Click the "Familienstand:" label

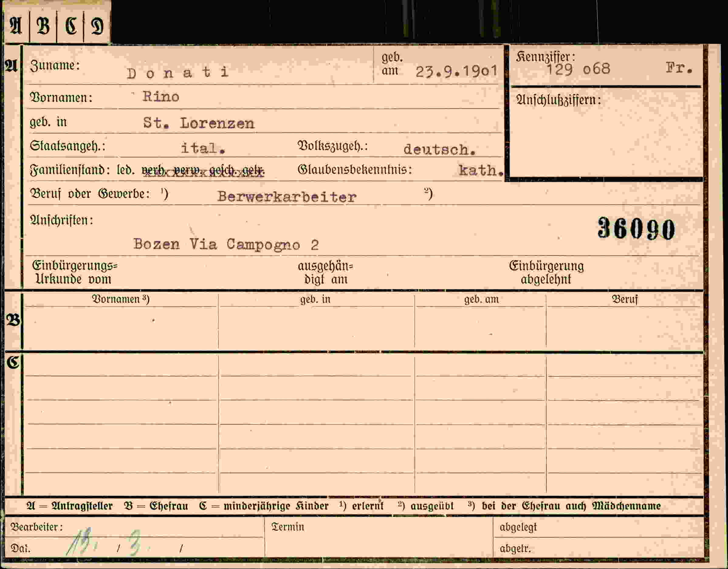tap(70, 170)
